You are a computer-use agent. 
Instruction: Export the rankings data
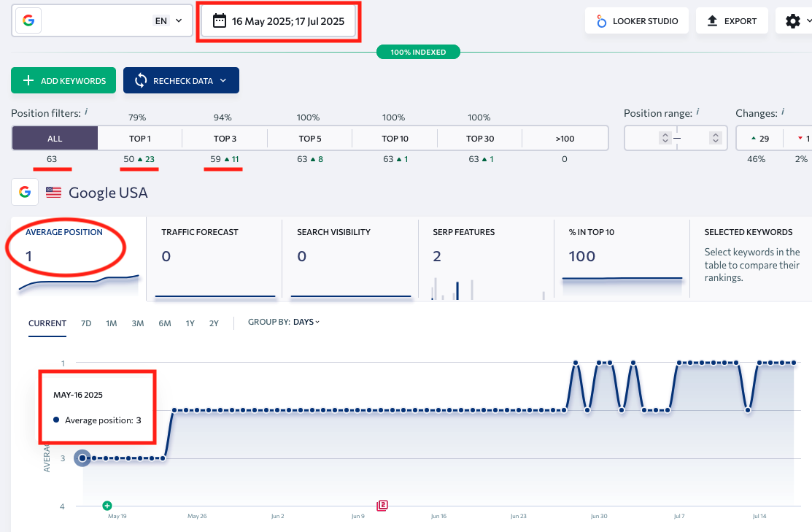click(x=732, y=21)
